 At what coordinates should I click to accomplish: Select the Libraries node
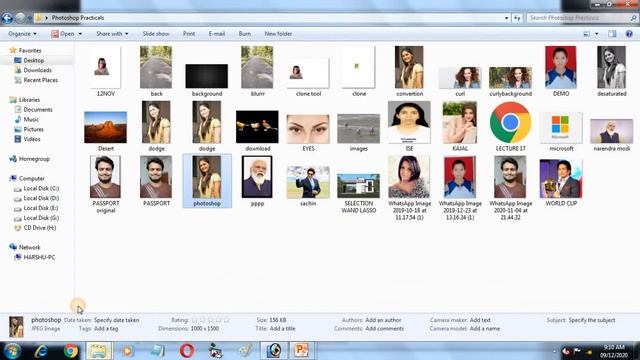click(x=29, y=100)
